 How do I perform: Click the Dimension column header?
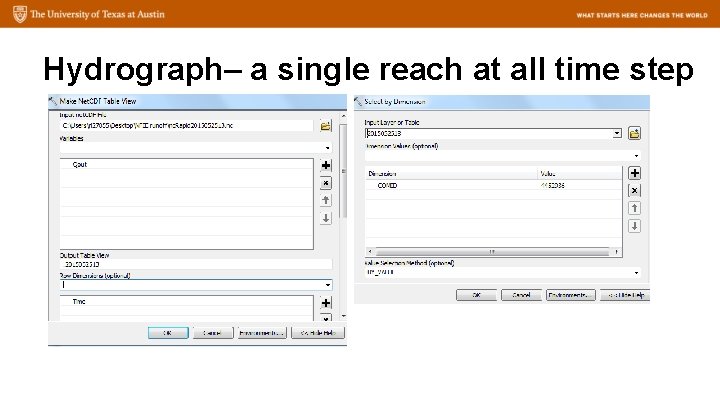(451, 174)
